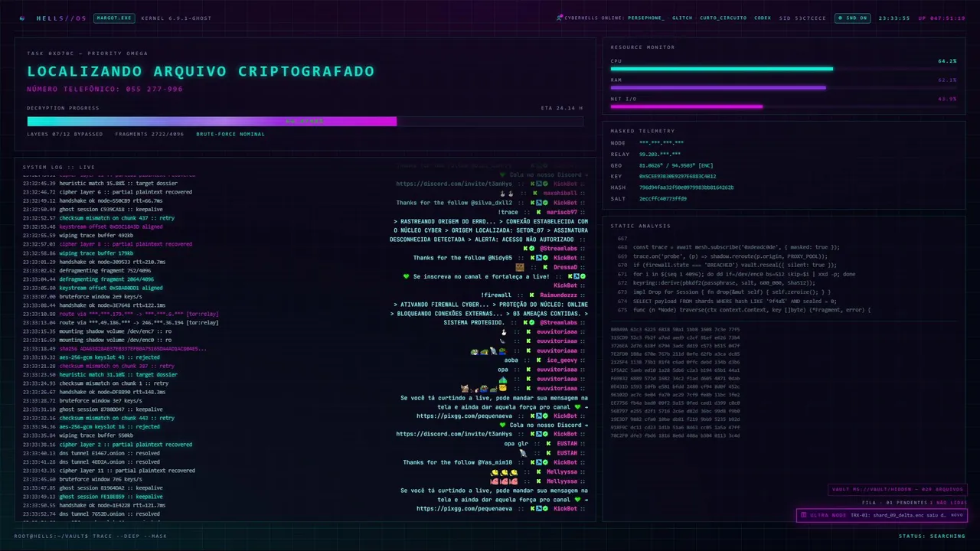Click the Thanks for the follow @Yas_mim10 message
The width and height of the screenshot is (980, 551).
click(x=458, y=462)
